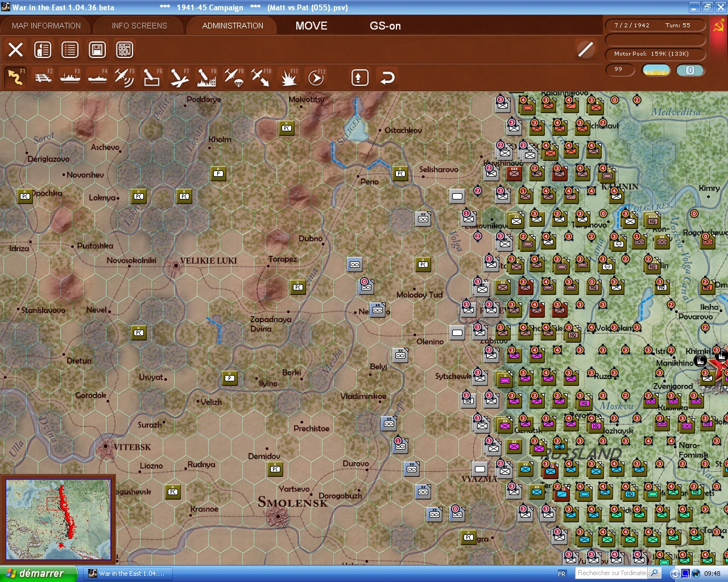Click the system tray clock 09:48
728x582 pixels.
tap(712, 573)
